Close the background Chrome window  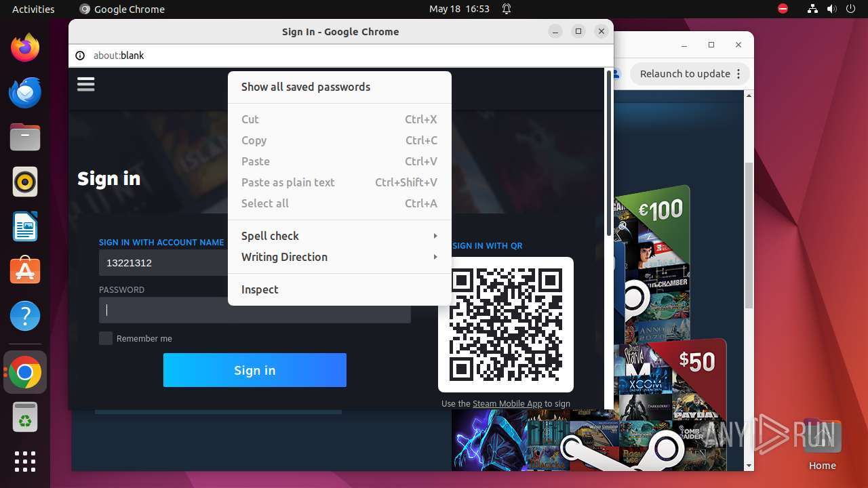tap(738, 45)
